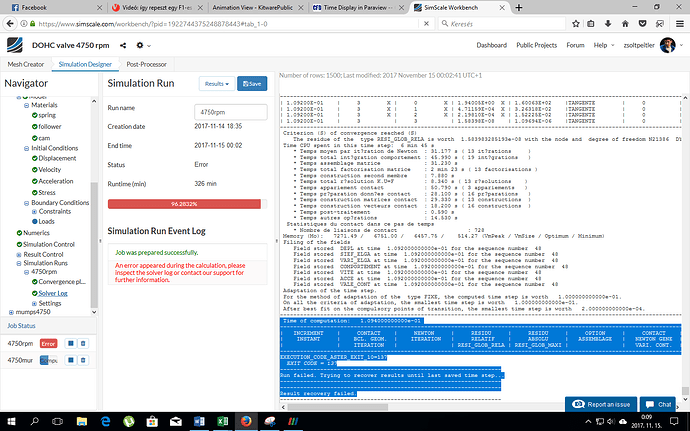Click the 4750mur computing progress badge
Image resolution: width=690 pixels, height=431 pixels.
[x=48, y=360]
